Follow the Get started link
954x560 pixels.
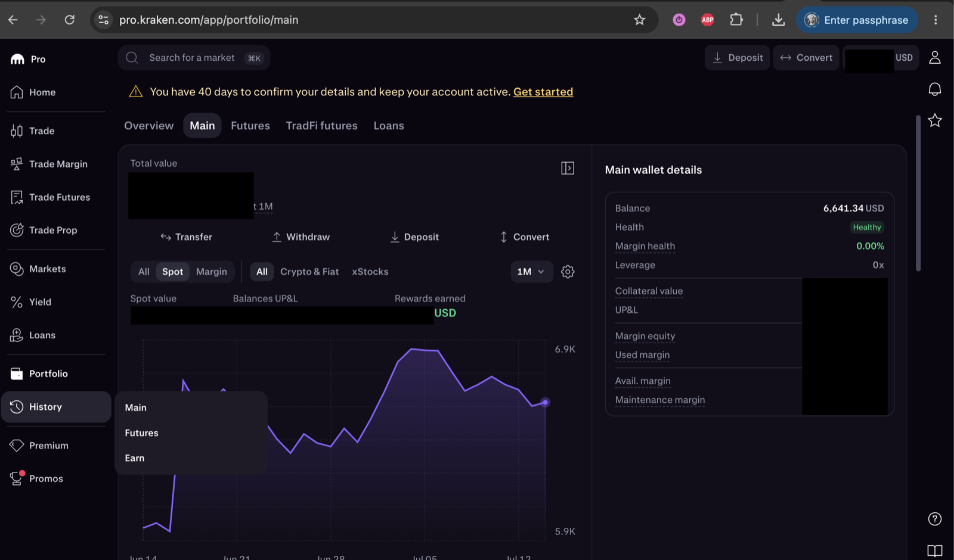[x=543, y=92]
